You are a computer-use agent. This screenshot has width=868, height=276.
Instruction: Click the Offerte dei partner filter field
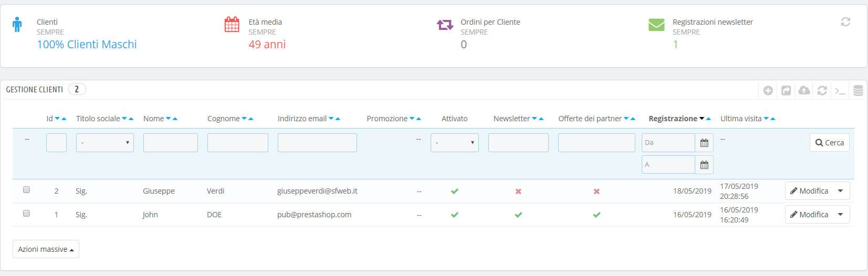[597, 143]
